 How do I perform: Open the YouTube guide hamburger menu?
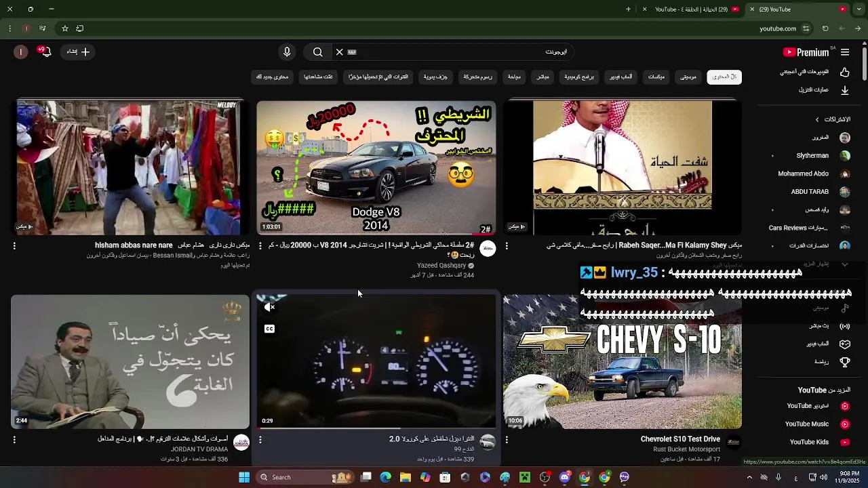coord(845,52)
